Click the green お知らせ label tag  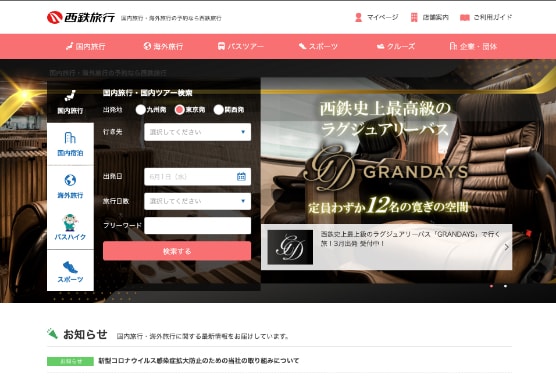tap(70, 361)
